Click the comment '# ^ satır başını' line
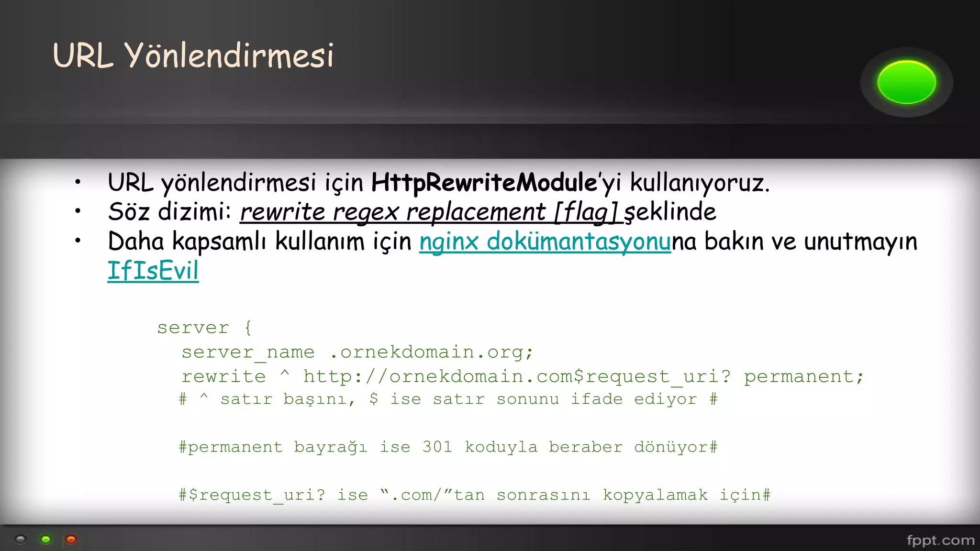Screen dimensions: 980x551 448,399
